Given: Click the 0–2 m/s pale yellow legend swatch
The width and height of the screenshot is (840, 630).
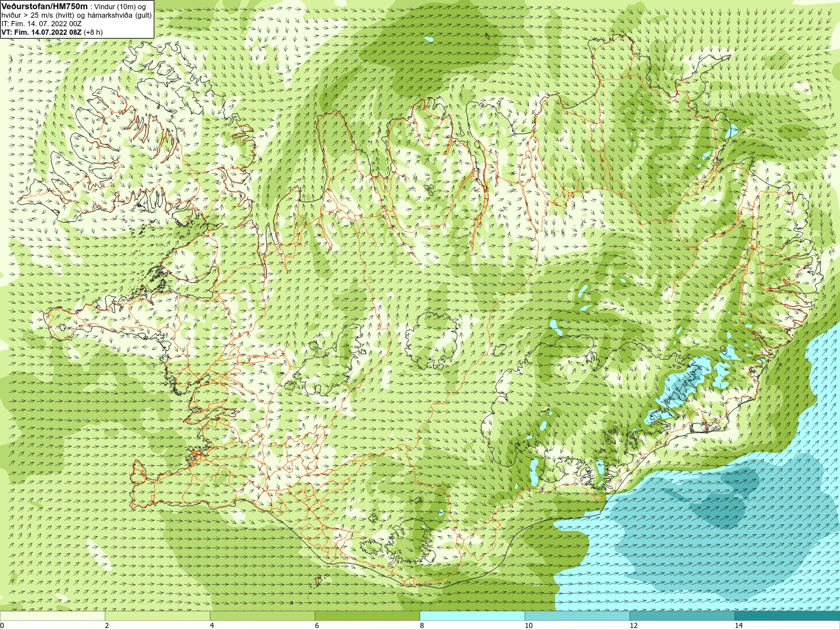Looking at the screenshot, I should point(52,616).
